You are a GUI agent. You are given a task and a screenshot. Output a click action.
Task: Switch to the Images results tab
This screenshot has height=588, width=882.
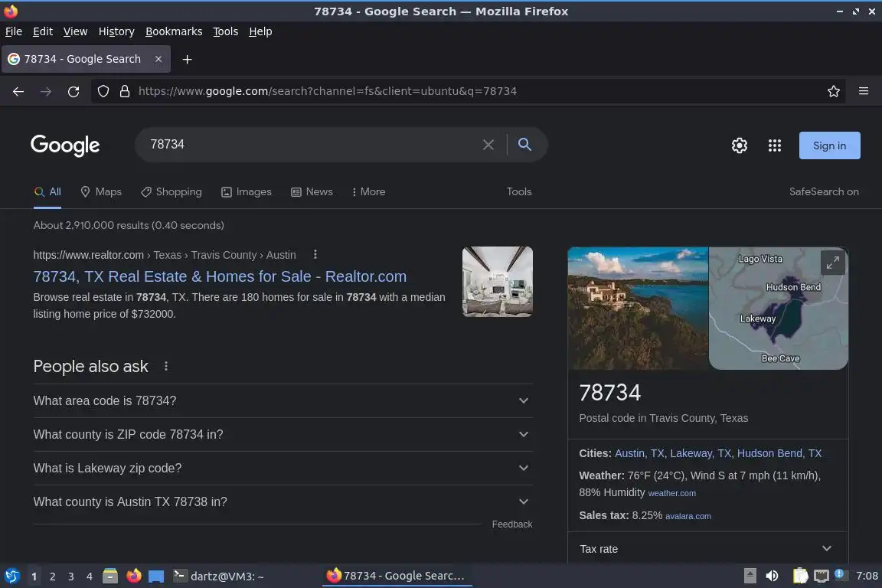coord(247,192)
